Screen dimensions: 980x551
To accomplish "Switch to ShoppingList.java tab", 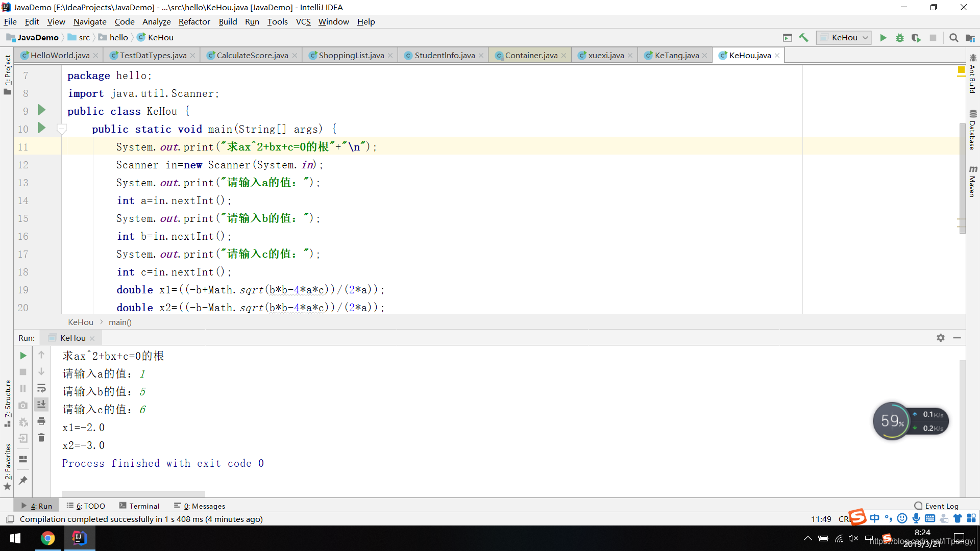I will point(351,56).
